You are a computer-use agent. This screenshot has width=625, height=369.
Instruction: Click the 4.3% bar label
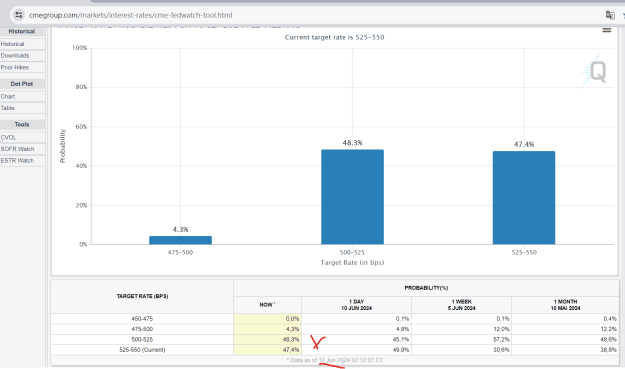click(181, 230)
